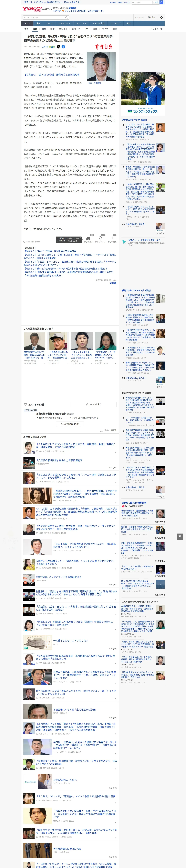Select みんなの意見 tab
This screenshot has width=186, height=868.
pos(99,24)
